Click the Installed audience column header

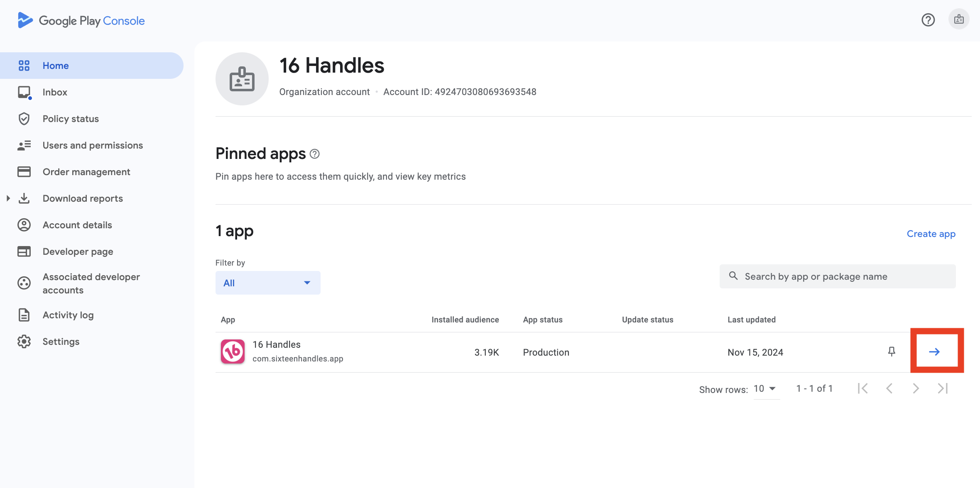(465, 320)
